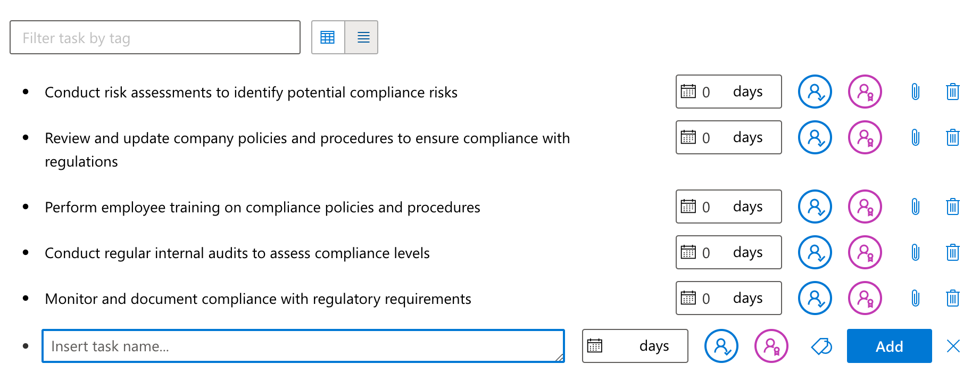Viewport: 980px width, 380px height.
Task: Cancel the new task entry
Action: 953,346
